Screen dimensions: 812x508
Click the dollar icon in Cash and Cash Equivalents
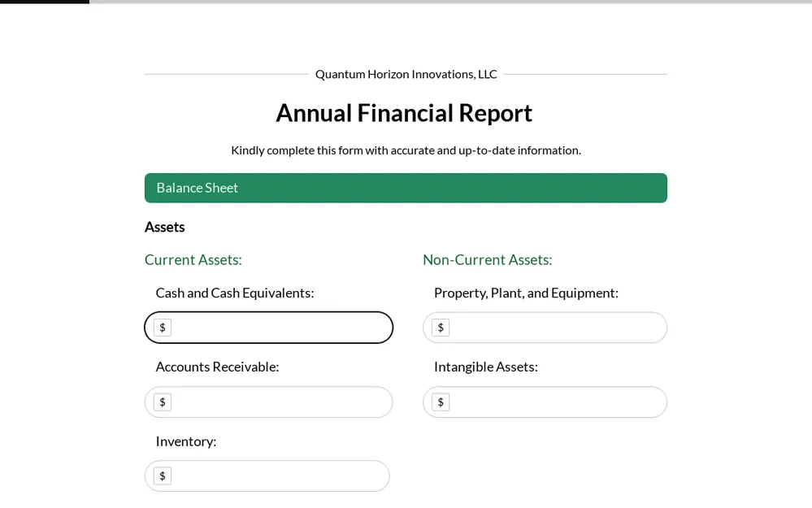pos(163,328)
